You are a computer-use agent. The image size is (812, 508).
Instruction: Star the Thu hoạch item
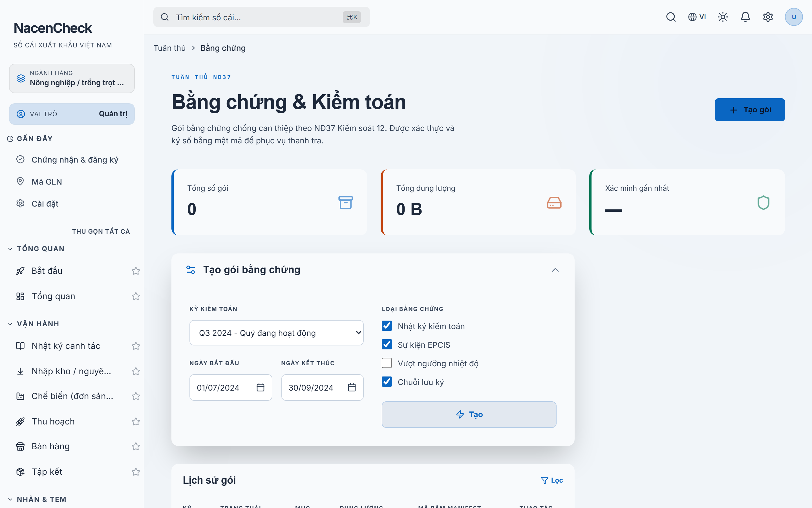(136, 422)
